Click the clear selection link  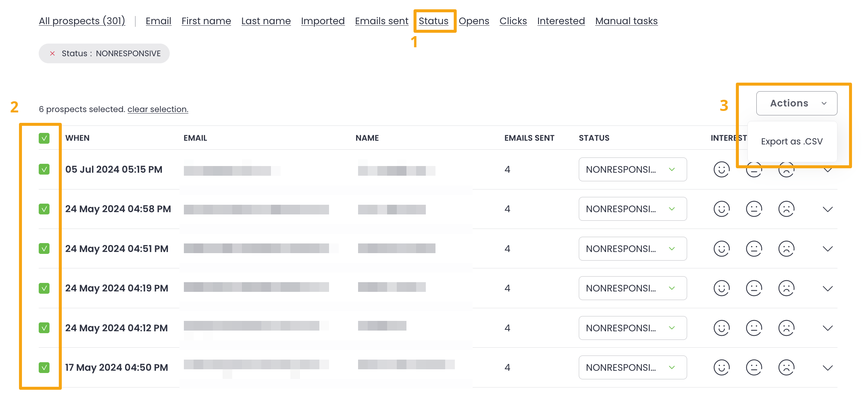coord(158,109)
